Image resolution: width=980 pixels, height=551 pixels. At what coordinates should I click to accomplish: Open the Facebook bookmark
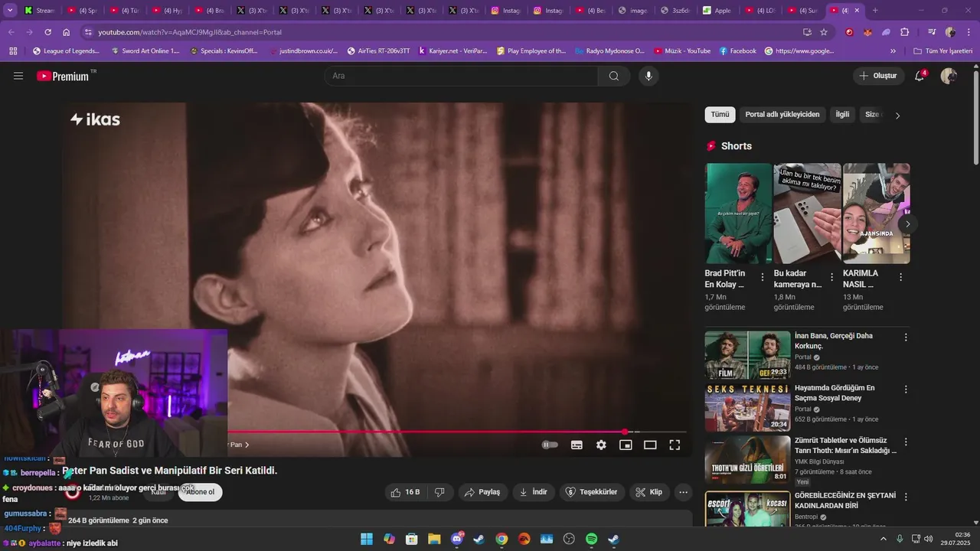point(737,51)
